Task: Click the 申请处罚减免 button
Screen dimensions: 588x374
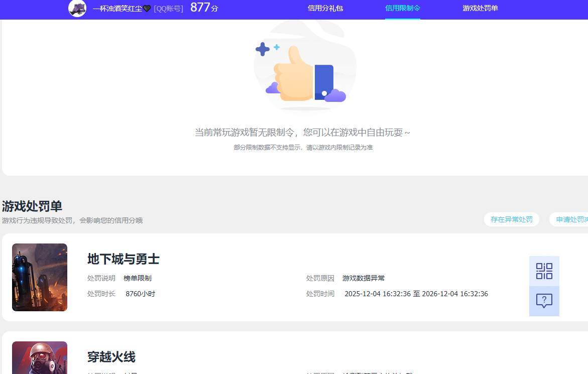Action: tap(572, 219)
